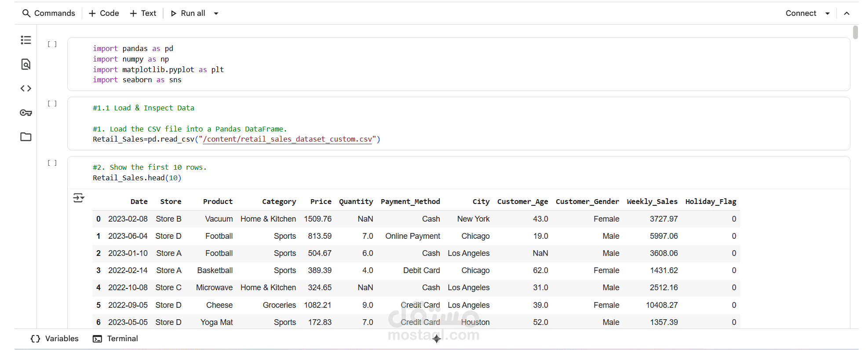The width and height of the screenshot is (868, 350).
Task: Click the Gemini sparkle icon at the bottom
Action: [436, 339]
